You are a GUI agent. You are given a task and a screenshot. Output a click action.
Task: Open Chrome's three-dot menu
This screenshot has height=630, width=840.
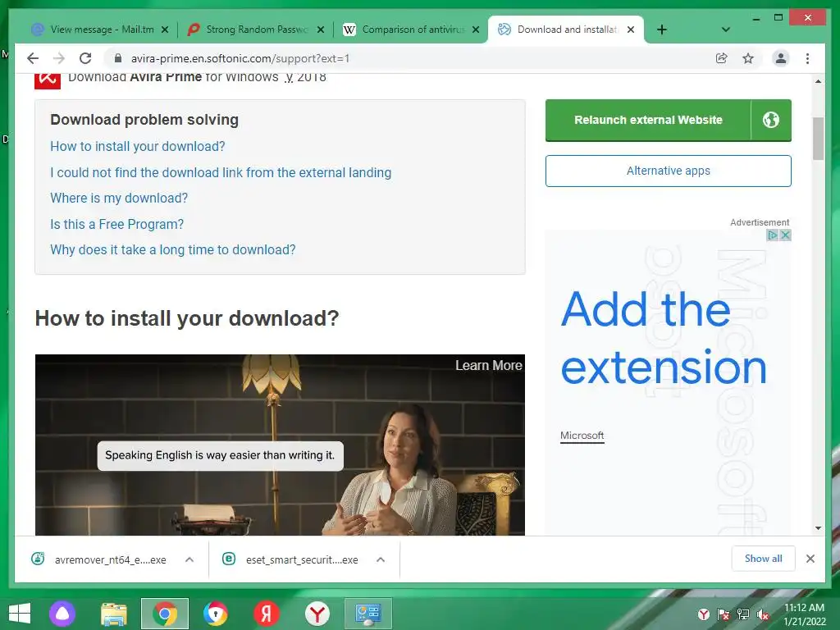coord(807,58)
